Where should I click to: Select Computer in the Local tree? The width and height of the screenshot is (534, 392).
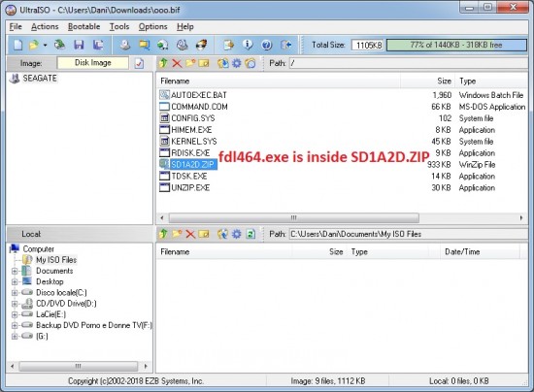click(38, 249)
